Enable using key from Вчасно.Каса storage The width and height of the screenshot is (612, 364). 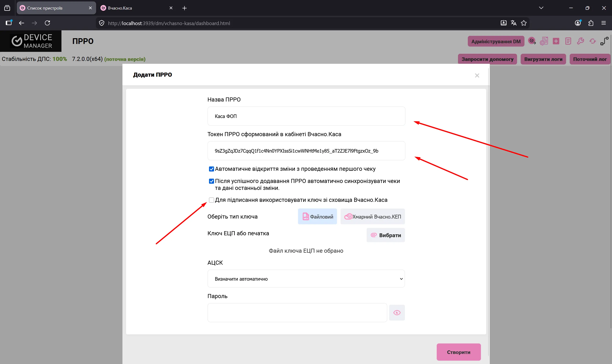tap(211, 200)
